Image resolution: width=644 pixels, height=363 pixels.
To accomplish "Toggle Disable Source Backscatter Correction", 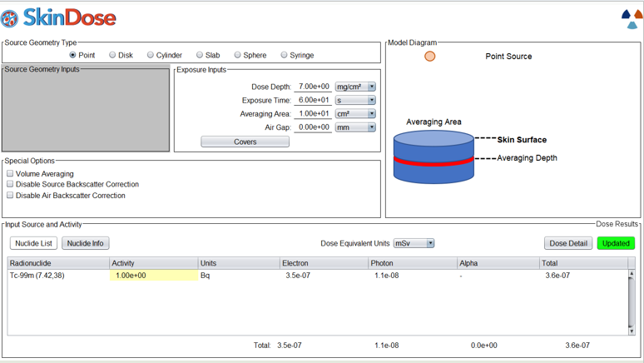I will tap(10, 184).
